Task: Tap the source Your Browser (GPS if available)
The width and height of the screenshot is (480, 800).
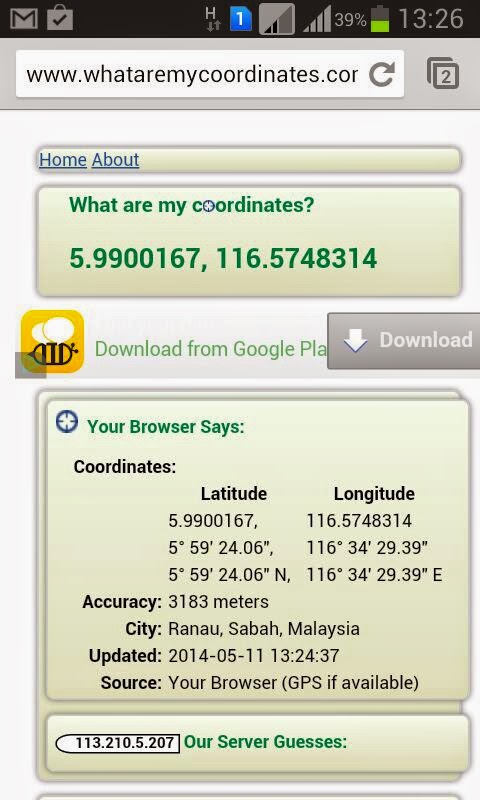Action: click(293, 683)
